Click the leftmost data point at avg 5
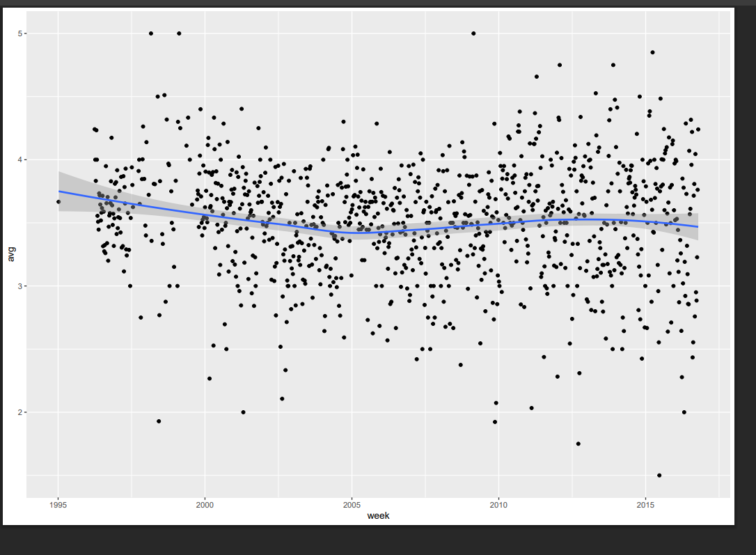Image resolution: width=756 pixels, height=555 pixels. 151,33
